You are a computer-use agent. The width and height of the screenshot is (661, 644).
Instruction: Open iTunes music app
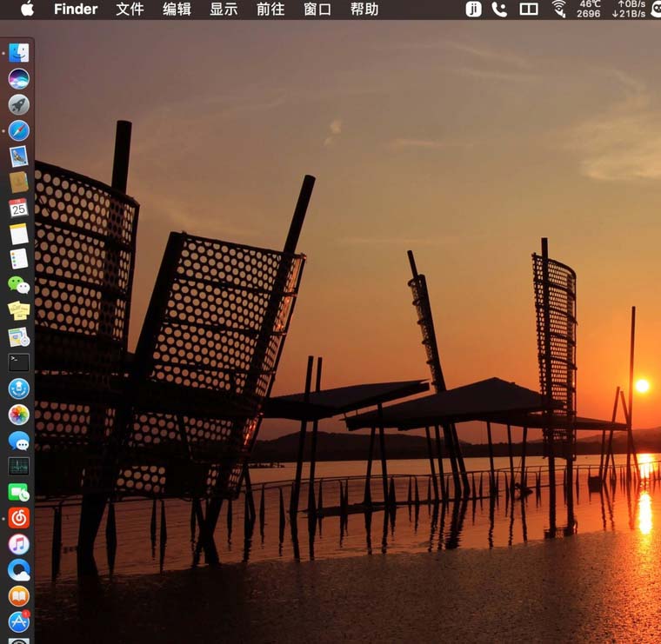[18, 544]
